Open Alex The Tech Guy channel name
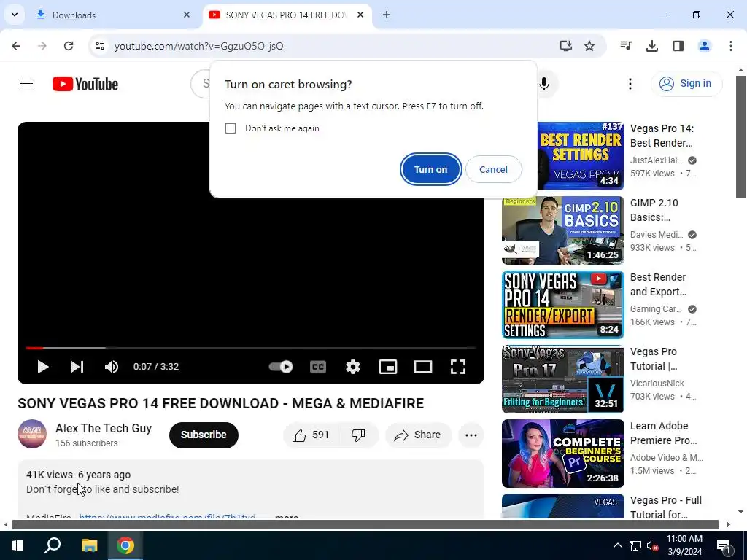Image resolution: width=747 pixels, height=560 pixels. coord(104,428)
